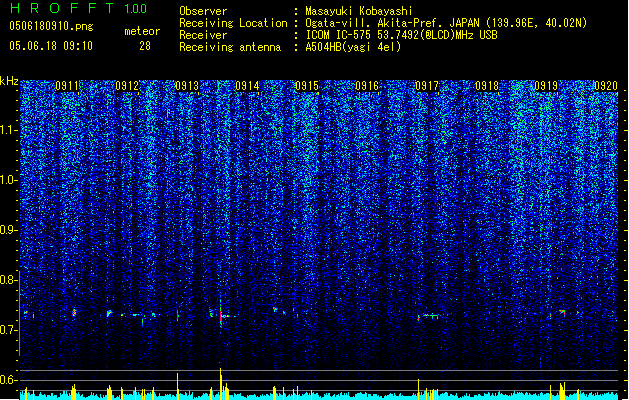
Task: Select the file name 0506180910.png
Action: 51,26
